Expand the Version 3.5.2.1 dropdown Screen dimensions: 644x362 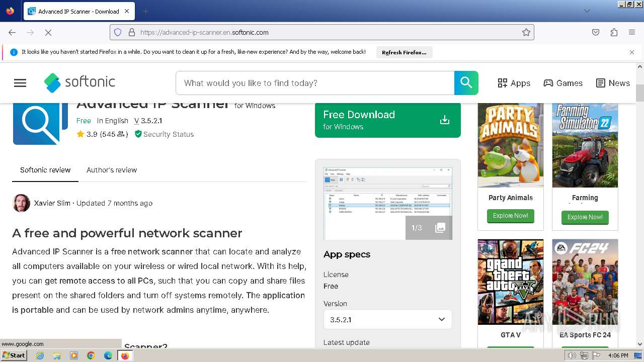(388, 319)
